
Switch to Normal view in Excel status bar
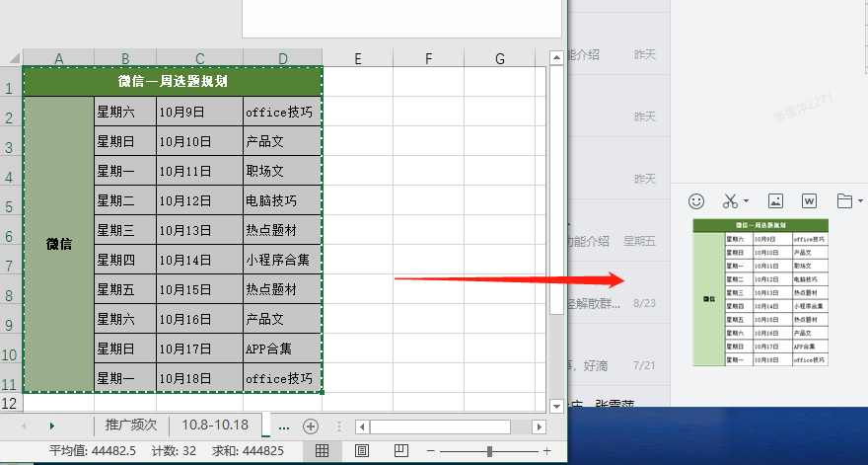click(x=322, y=450)
